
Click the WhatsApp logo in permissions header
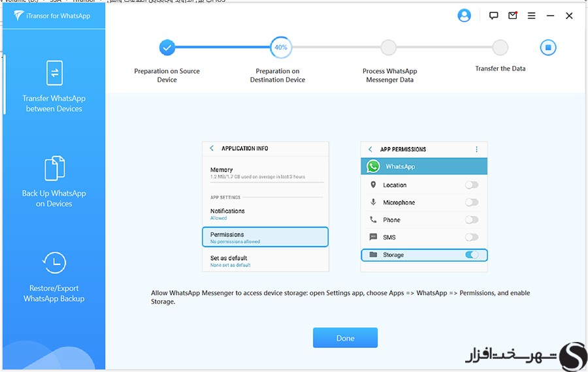pos(373,166)
